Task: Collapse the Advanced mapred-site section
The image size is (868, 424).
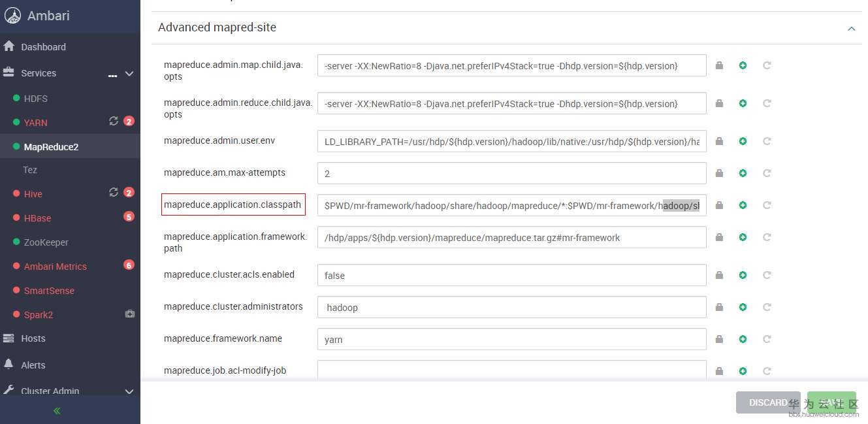Action: (851, 28)
